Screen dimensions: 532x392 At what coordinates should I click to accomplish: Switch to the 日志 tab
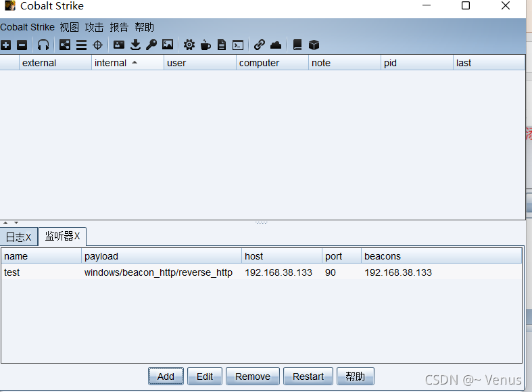pos(19,237)
